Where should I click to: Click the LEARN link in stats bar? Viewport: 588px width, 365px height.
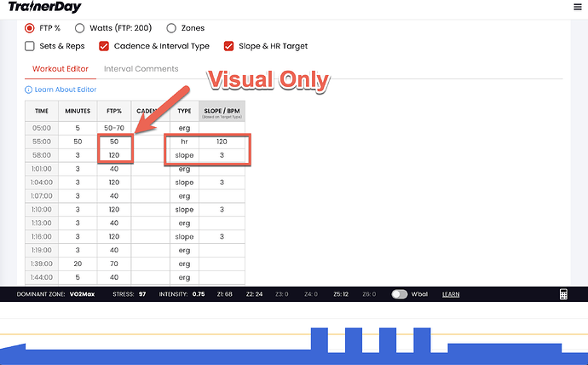click(x=452, y=294)
